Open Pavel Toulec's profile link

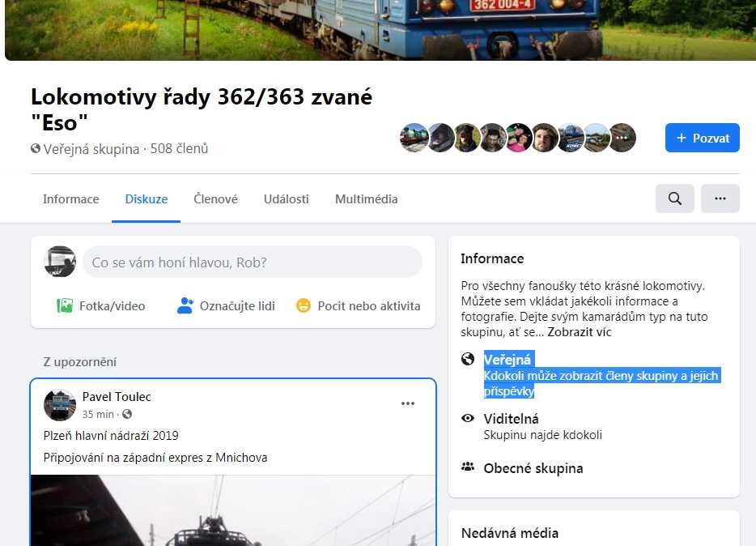(x=116, y=396)
